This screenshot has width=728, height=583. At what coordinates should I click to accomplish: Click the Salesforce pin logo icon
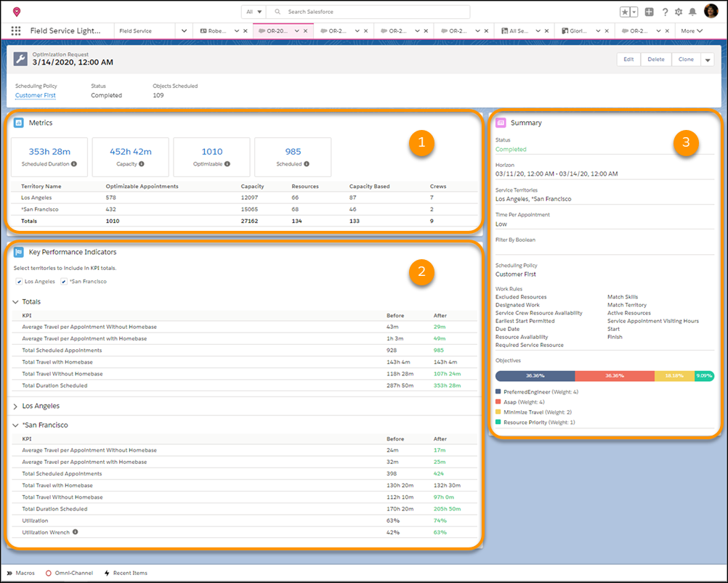pyautogui.click(x=17, y=11)
